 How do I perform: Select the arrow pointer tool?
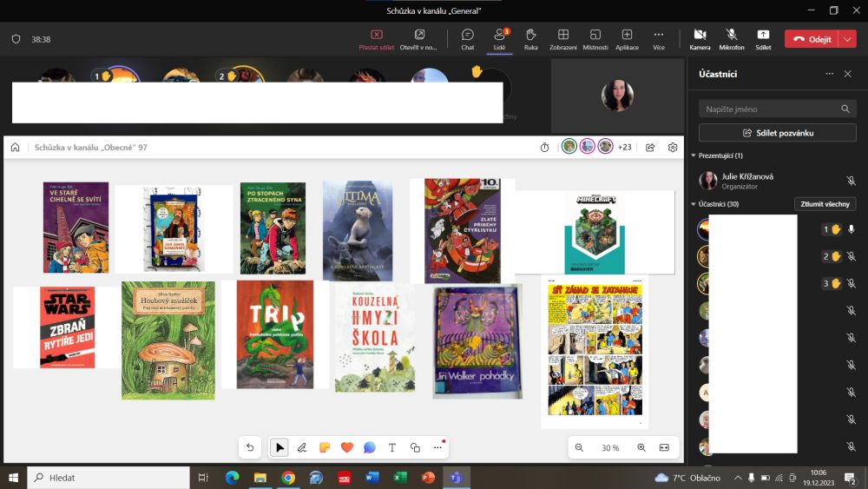click(x=279, y=447)
